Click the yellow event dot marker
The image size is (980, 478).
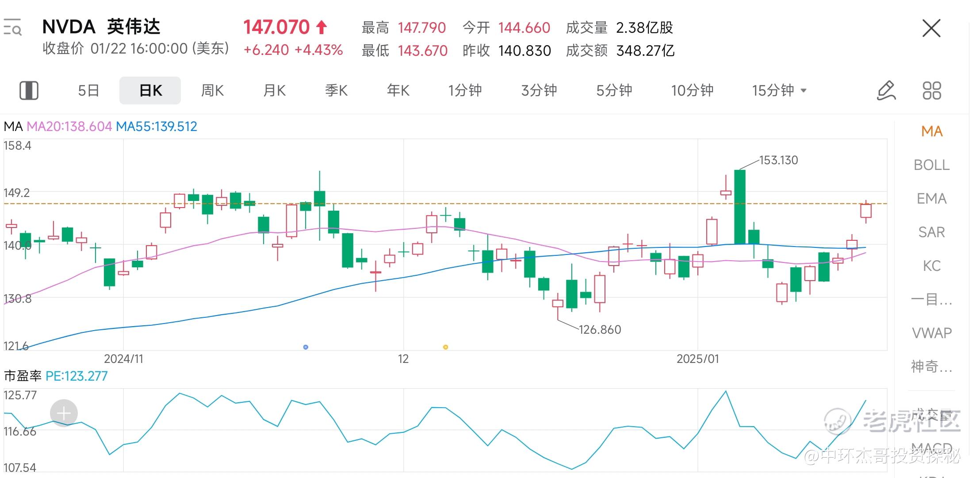click(445, 347)
